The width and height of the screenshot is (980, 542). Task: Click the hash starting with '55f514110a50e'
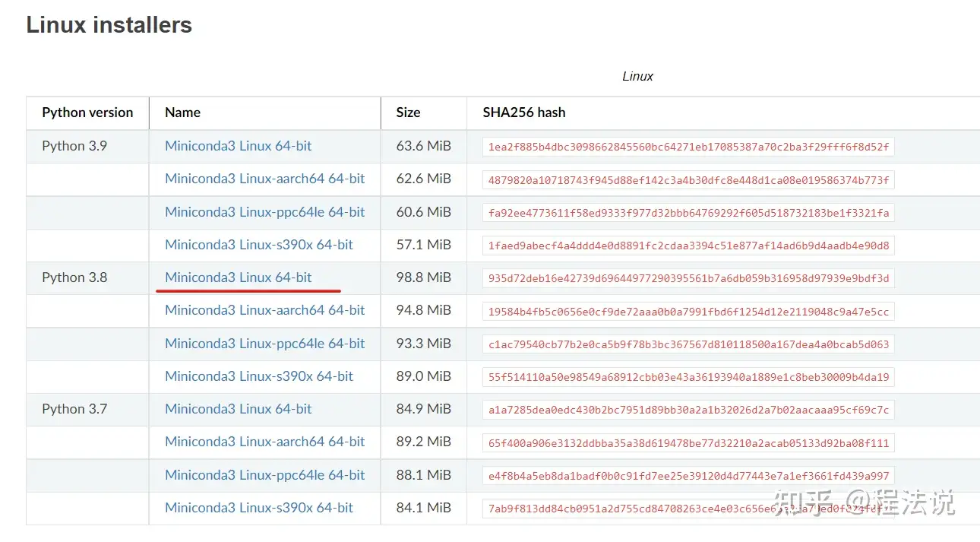click(688, 377)
